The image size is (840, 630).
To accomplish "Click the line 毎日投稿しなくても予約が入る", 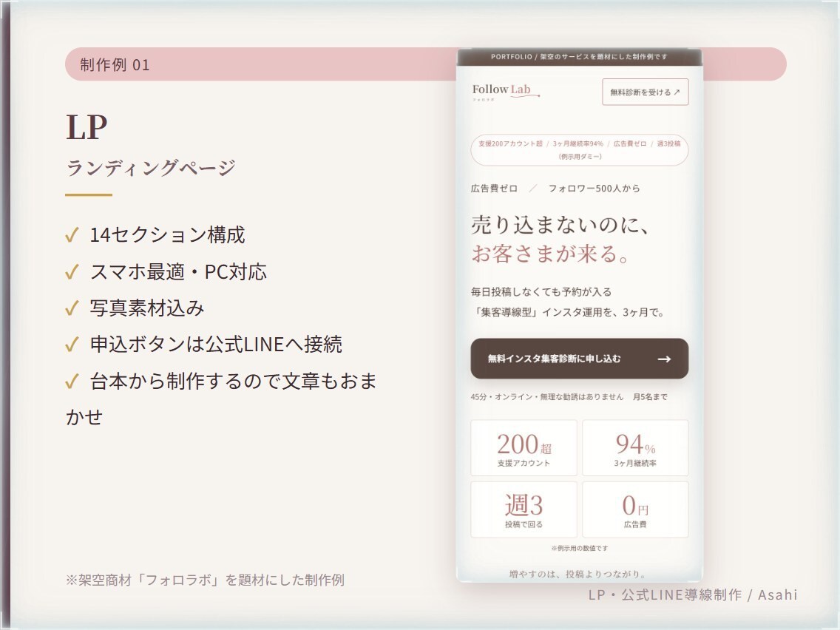I will [x=541, y=292].
